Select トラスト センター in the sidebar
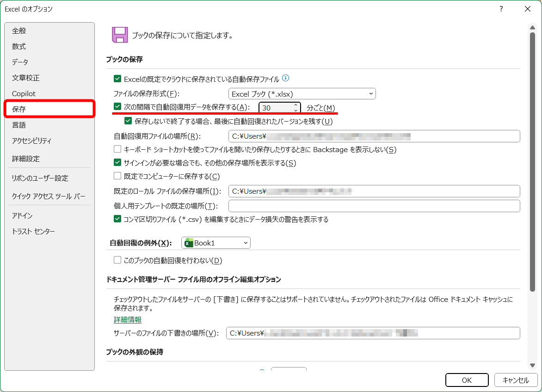 coord(35,231)
